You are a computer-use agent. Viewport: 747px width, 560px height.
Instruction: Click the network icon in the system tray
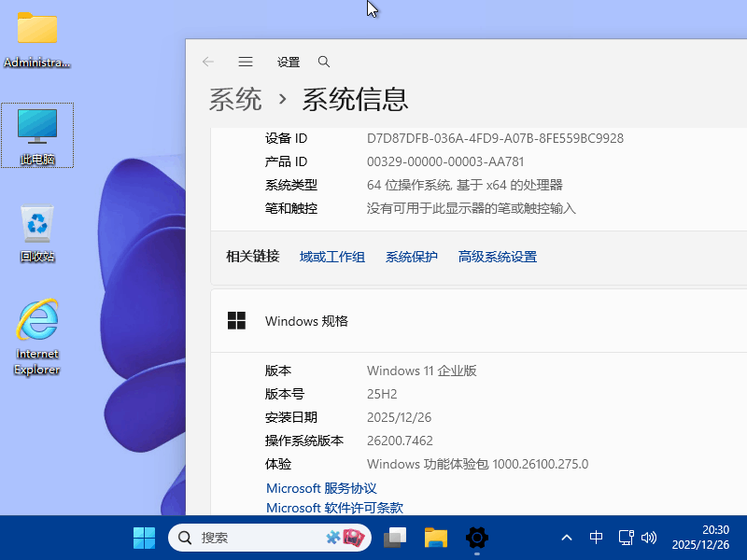click(x=625, y=538)
